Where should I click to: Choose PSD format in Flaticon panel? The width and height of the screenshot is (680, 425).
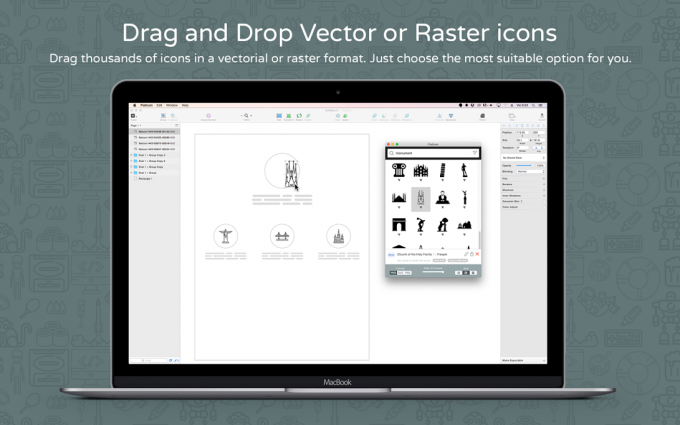(x=408, y=273)
